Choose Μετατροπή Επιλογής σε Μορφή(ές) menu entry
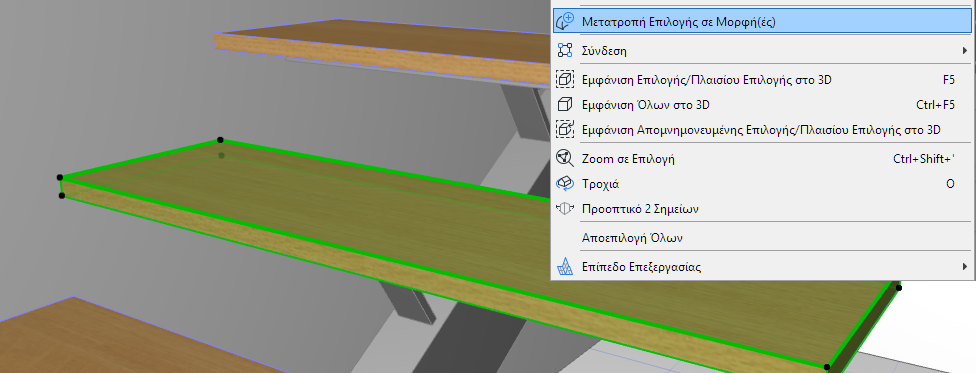 tap(761, 21)
